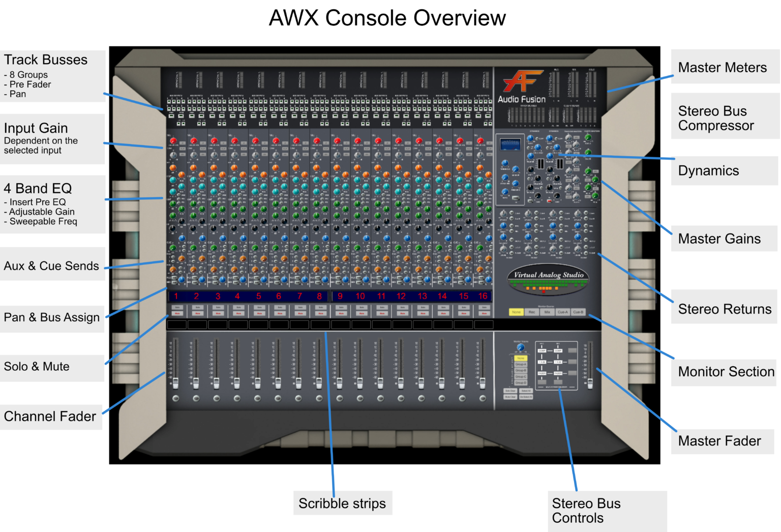Click the right +4 db box in stereo bus controls
781x532 pixels.
[x=558, y=362]
